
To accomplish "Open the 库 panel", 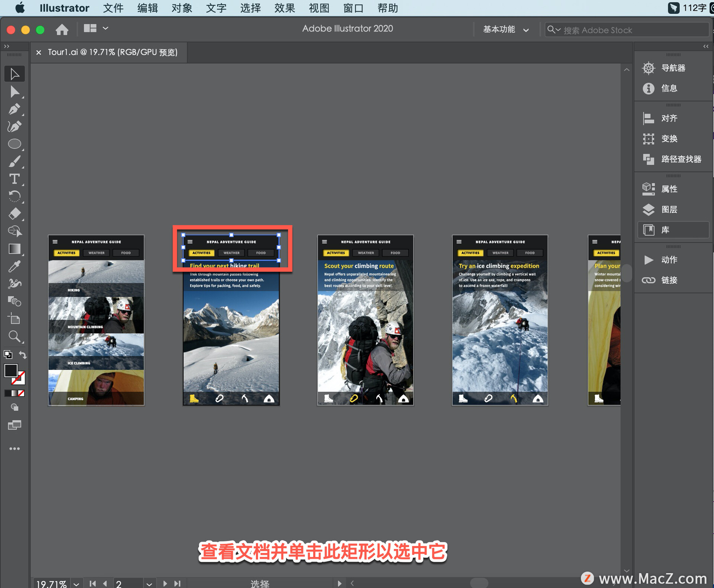I will click(673, 230).
